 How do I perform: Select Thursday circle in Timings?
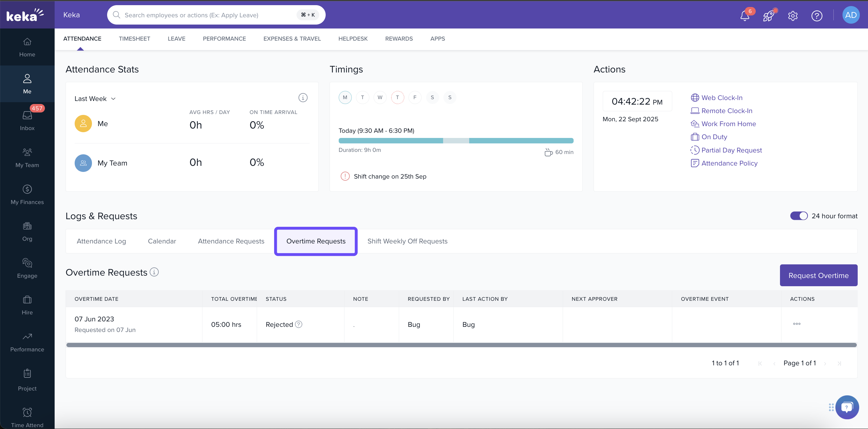397,97
